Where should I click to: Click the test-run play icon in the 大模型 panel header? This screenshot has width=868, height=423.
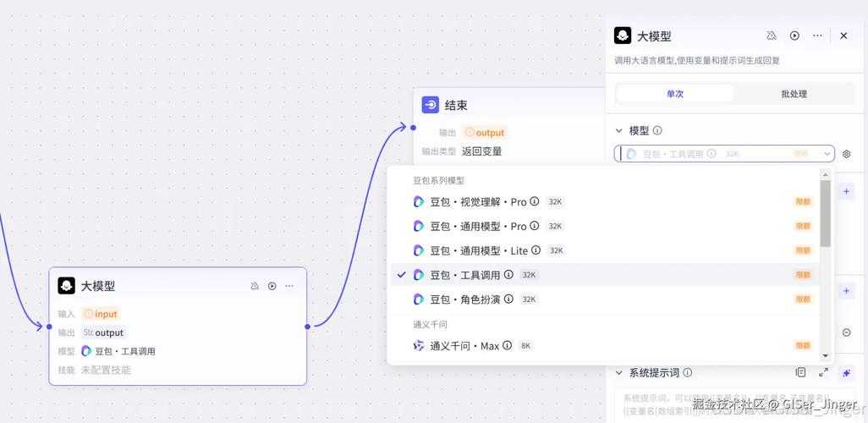(794, 36)
